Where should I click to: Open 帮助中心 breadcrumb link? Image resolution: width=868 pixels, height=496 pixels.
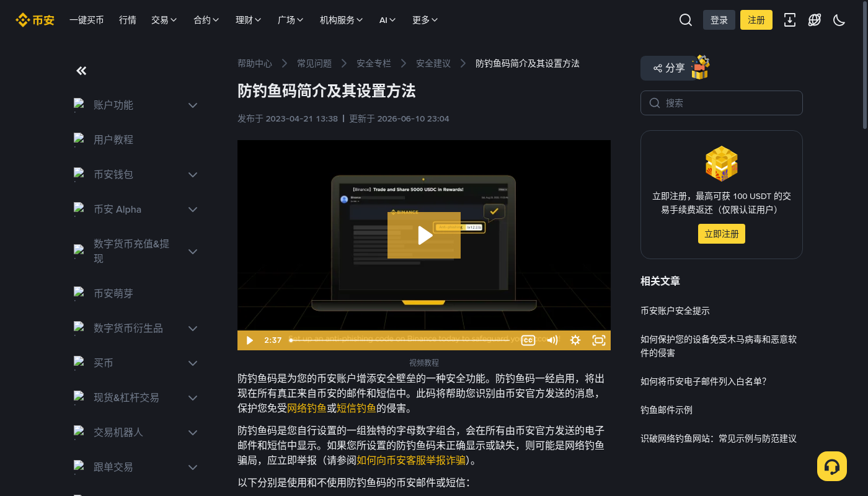(x=255, y=63)
